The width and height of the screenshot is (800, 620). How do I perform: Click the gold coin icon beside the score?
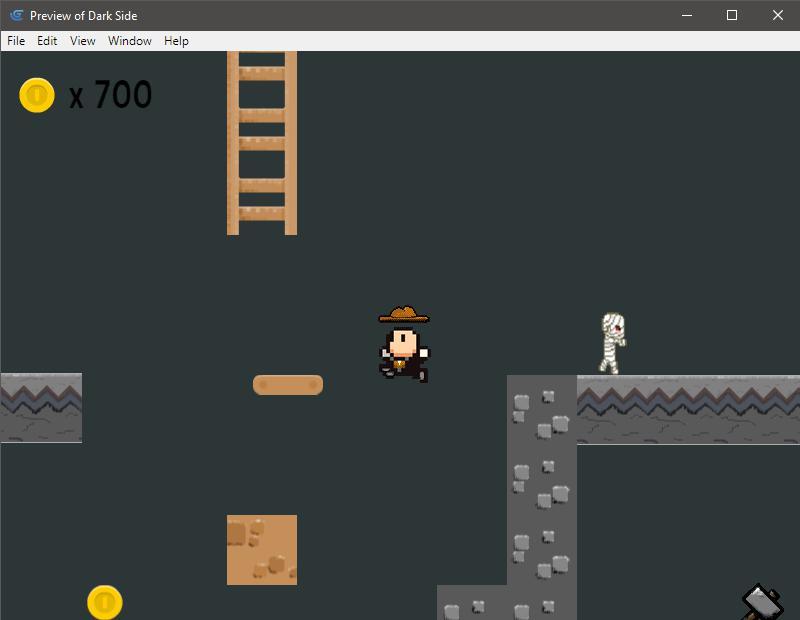(x=37, y=95)
